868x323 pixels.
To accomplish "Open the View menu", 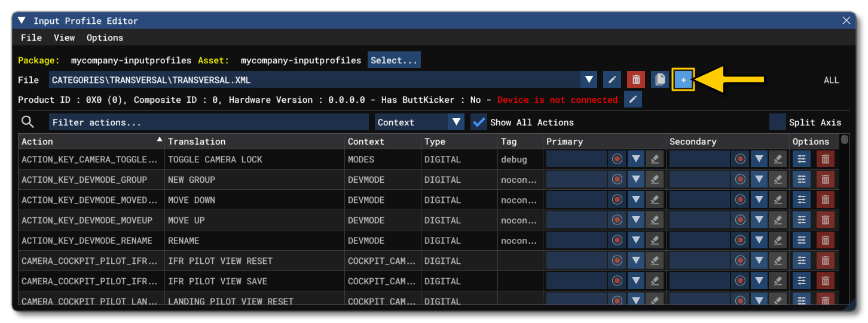I will click(64, 38).
